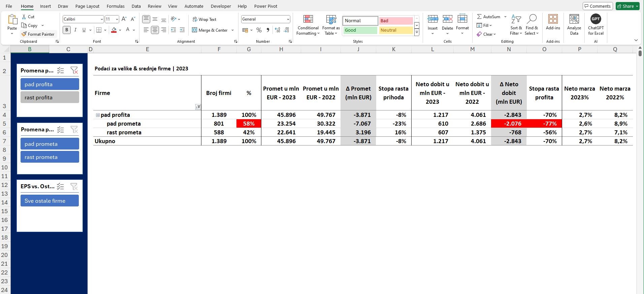Image resolution: width=644 pixels, height=294 pixels.
Task: Open the Formulas ribbon tab
Action: tap(116, 6)
